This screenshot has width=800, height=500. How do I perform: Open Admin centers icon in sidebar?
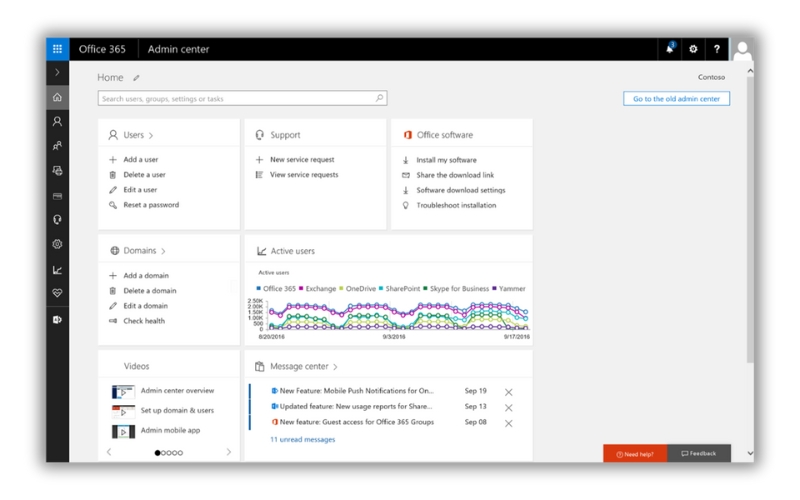57,319
